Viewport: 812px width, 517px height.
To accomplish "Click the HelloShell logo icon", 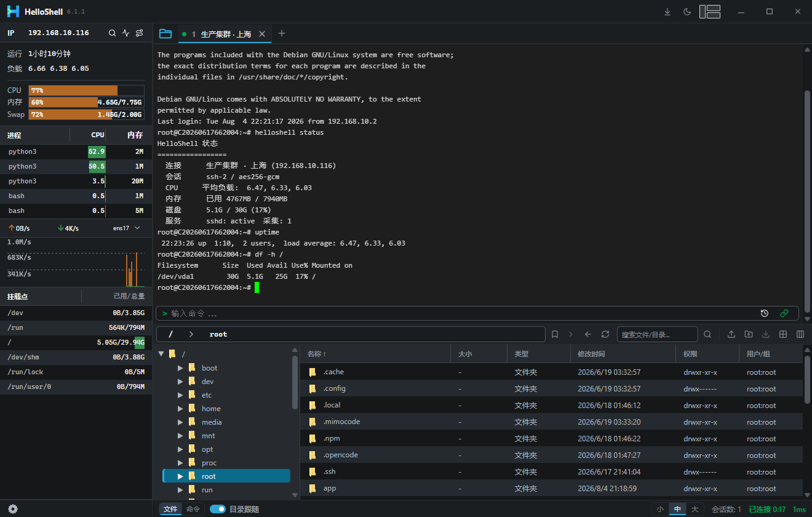I will pos(13,12).
